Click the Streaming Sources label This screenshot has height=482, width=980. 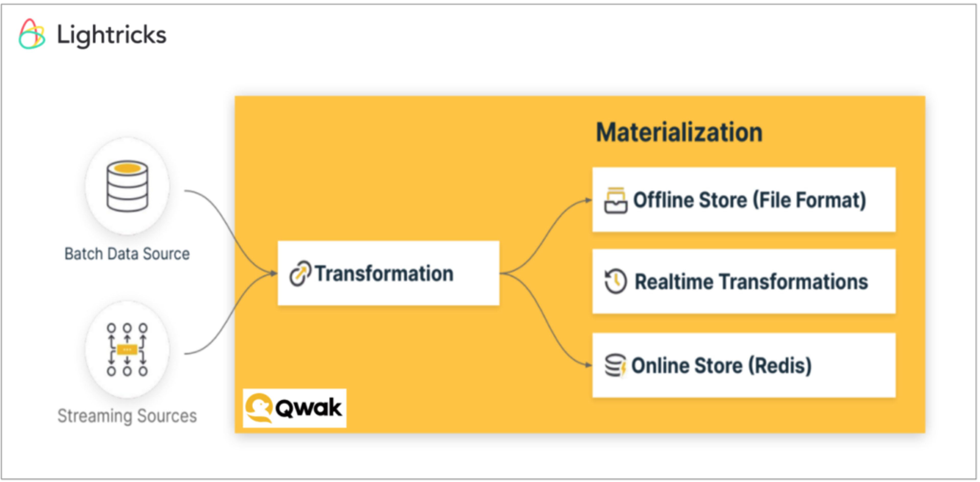[127, 415]
